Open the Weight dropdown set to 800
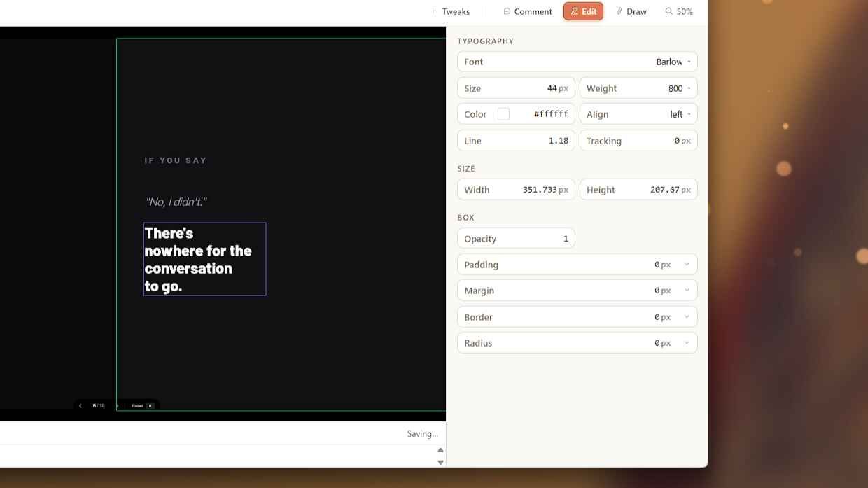 tap(638, 88)
